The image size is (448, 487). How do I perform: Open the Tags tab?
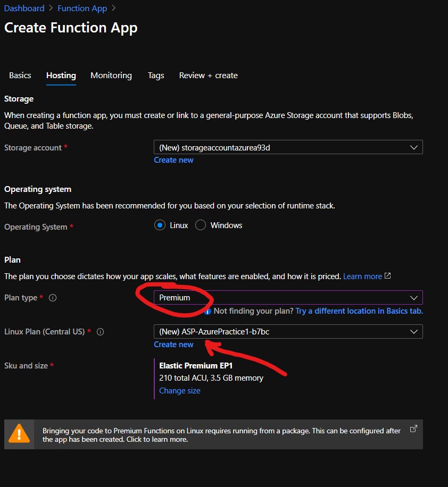pos(156,75)
